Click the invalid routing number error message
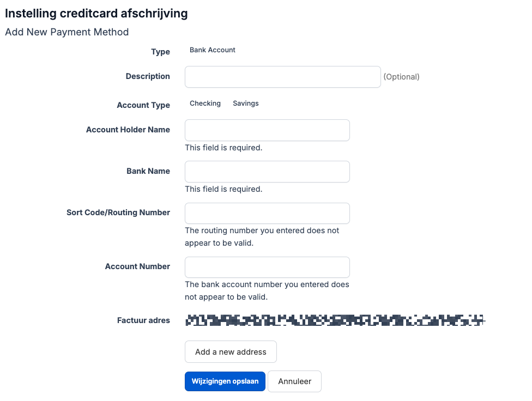532x401 pixels. pyautogui.click(x=262, y=237)
